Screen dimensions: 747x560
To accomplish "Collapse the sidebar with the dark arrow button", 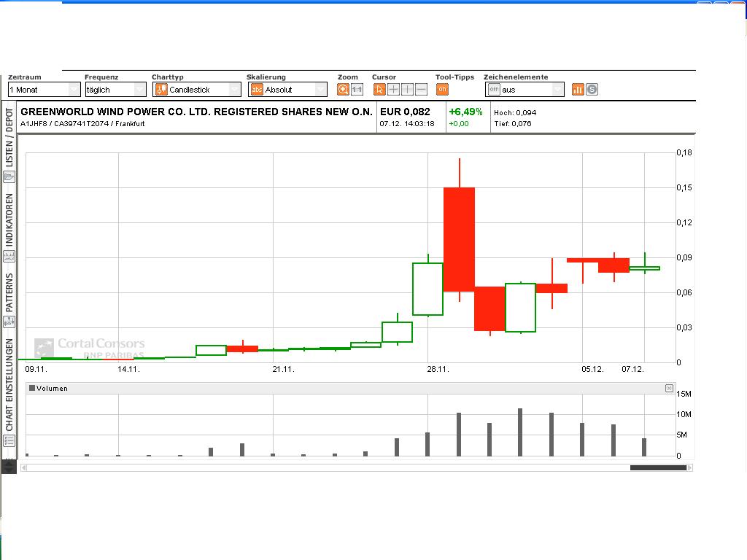I will (x=9, y=467).
